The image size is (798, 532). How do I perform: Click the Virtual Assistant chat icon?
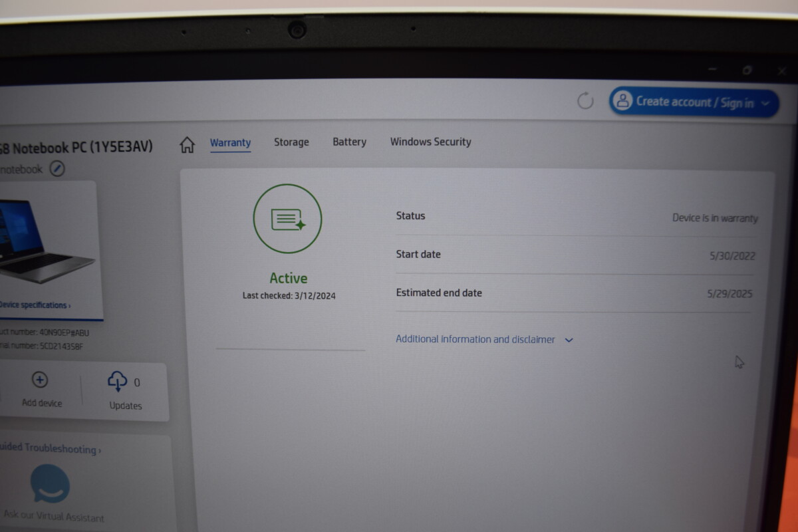(x=50, y=484)
